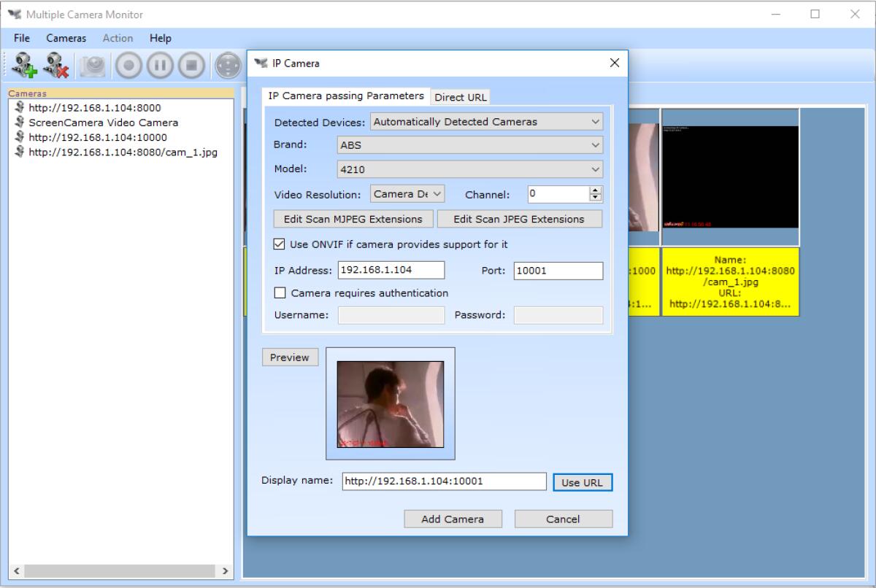Switch to the Direct URL tab
876x588 pixels.
(x=460, y=97)
